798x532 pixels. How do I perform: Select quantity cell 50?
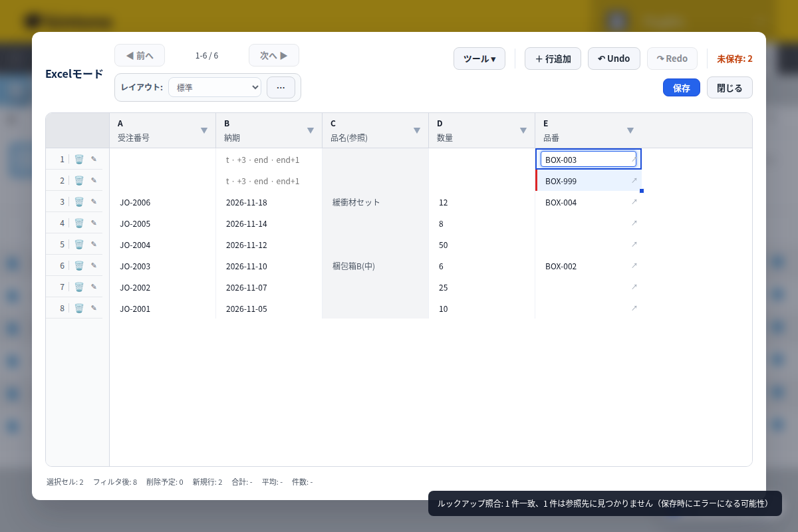[482, 245]
